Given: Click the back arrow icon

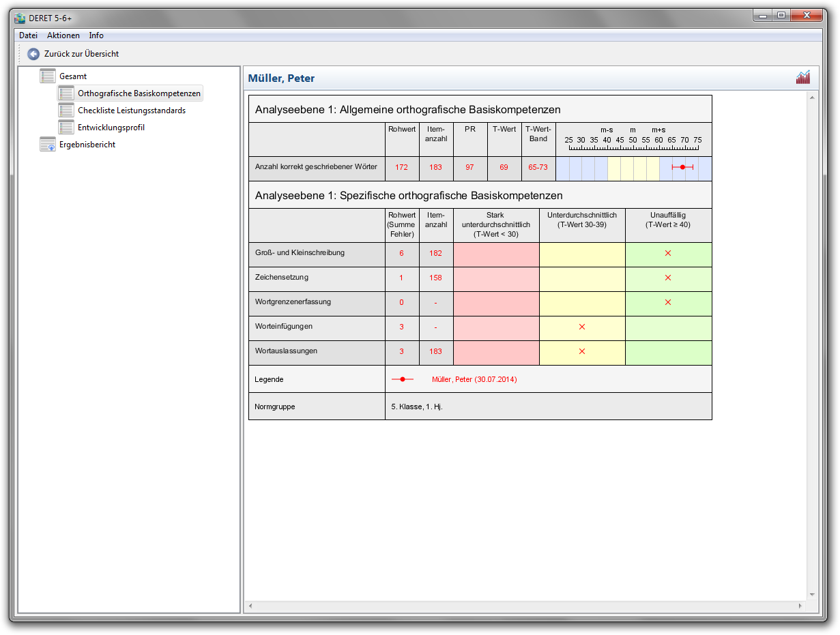Looking at the screenshot, I should [33, 54].
